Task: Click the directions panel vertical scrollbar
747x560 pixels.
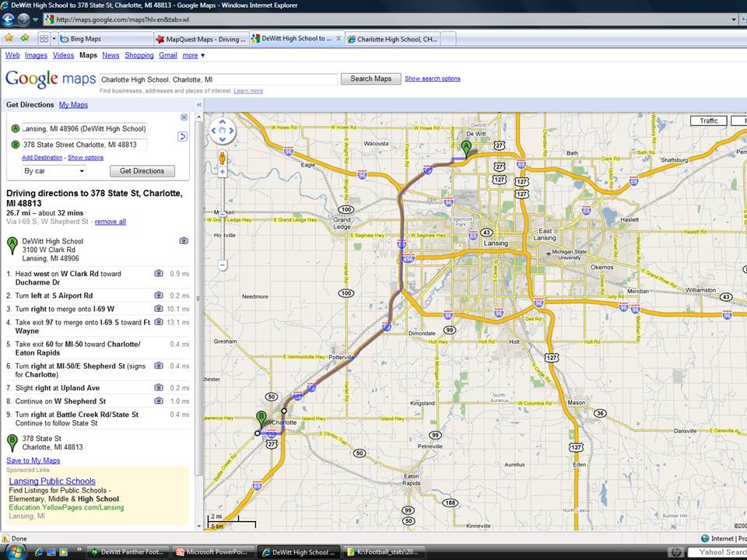Action: pyautogui.click(x=198, y=319)
